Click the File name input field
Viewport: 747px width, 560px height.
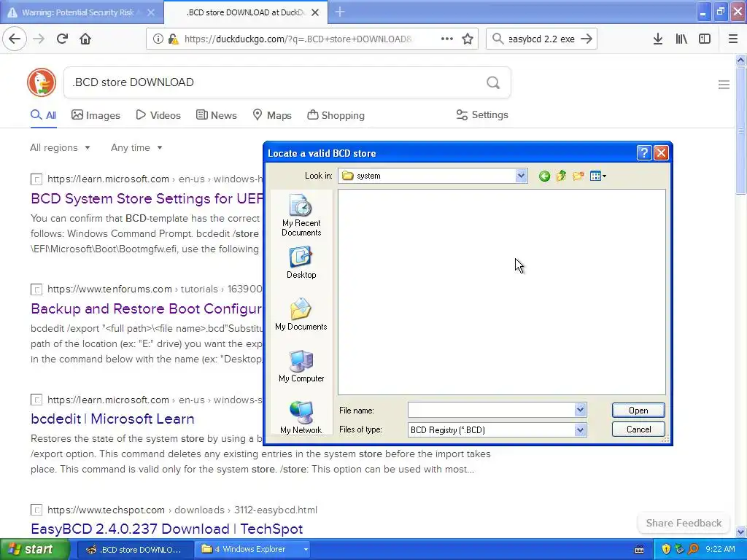click(x=491, y=410)
